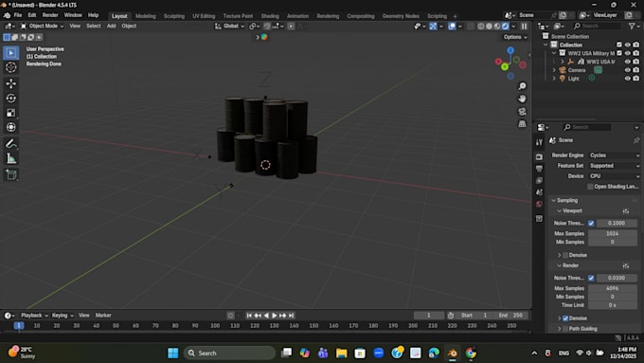Click the Time Limit field
Screen dimensions: 644x363
click(613, 305)
